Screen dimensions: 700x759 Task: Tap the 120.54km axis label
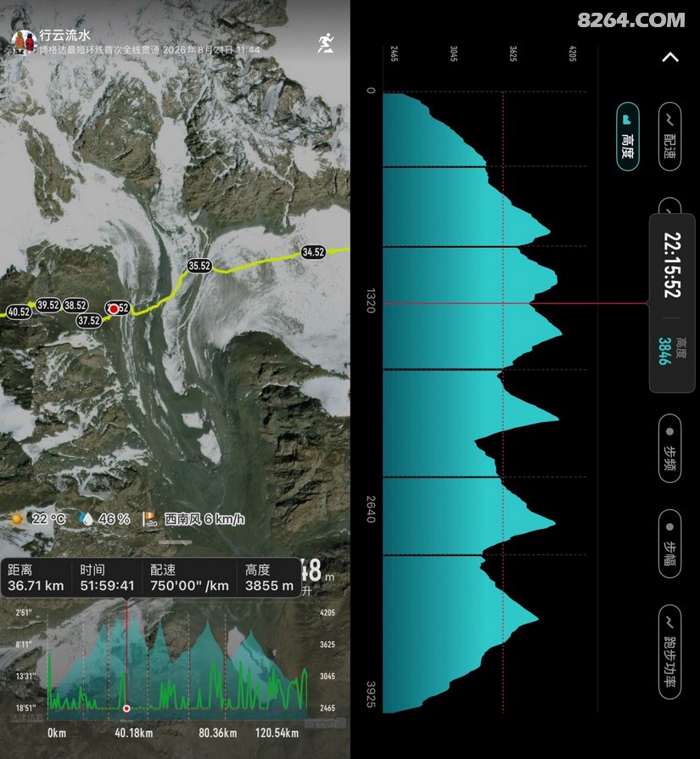tap(277, 733)
